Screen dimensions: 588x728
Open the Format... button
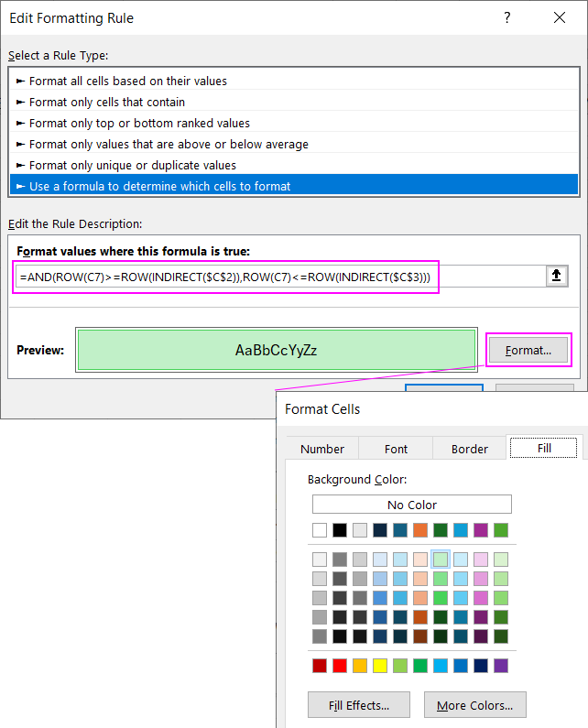tap(528, 350)
